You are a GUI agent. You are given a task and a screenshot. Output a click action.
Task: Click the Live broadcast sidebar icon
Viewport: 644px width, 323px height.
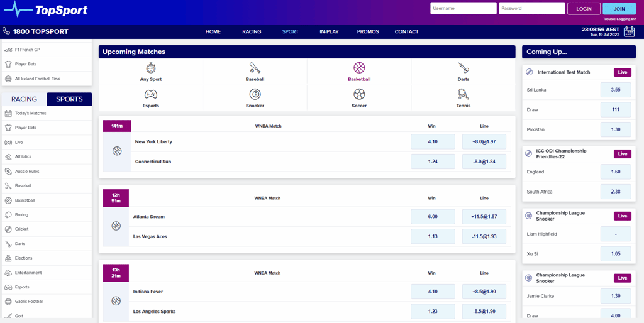[x=8, y=143]
